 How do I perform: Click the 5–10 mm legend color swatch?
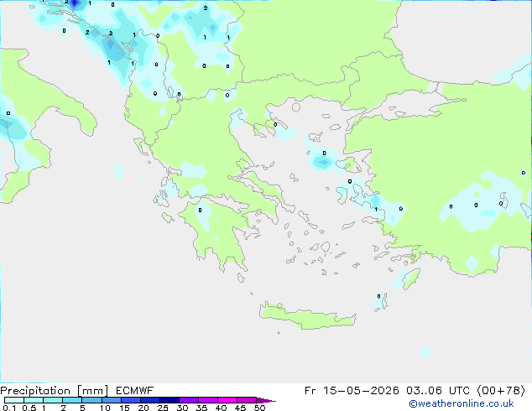pos(91,400)
